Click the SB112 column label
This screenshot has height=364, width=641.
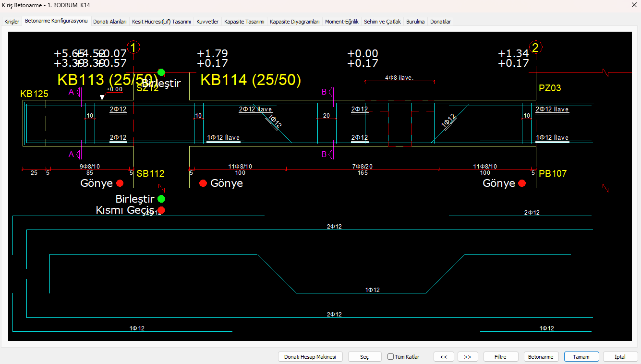[x=150, y=173]
